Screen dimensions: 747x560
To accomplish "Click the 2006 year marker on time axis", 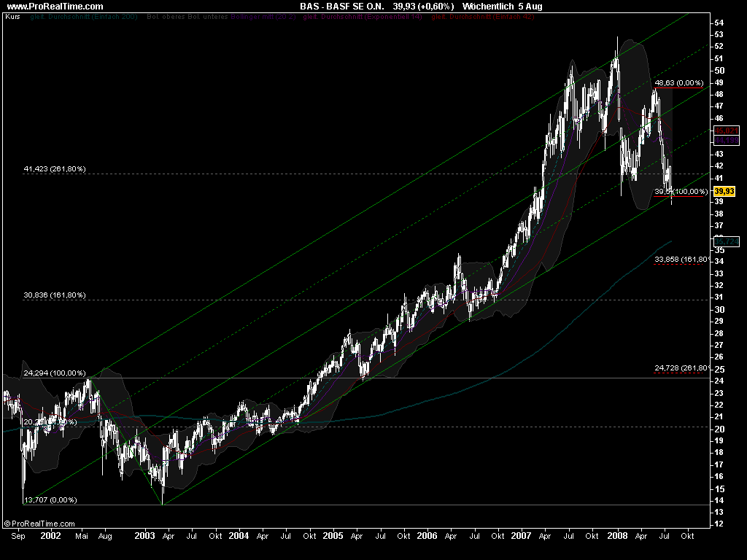I will coord(427,536).
